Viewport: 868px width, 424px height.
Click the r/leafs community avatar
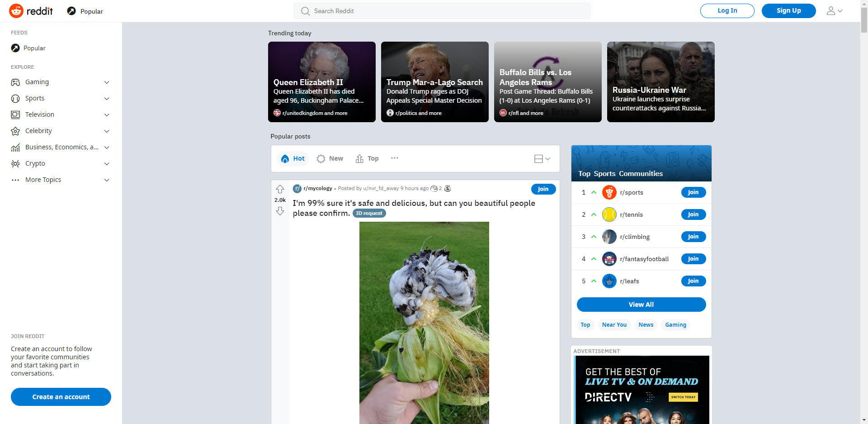coord(609,281)
